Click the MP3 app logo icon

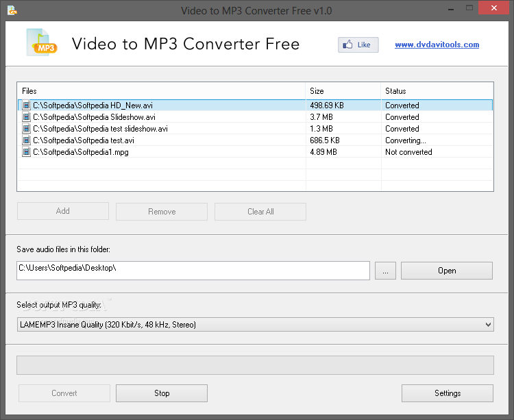click(41, 42)
